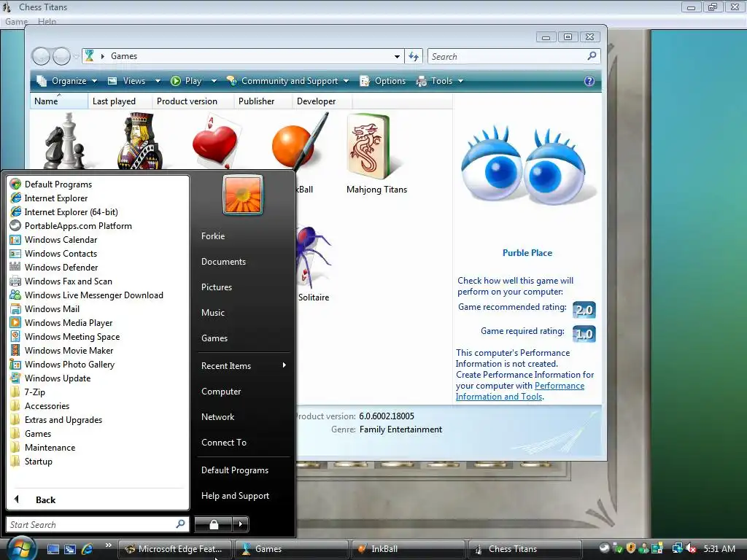747x560 pixels.
Task: Open Documents from Start menu
Action: [223, 262]
